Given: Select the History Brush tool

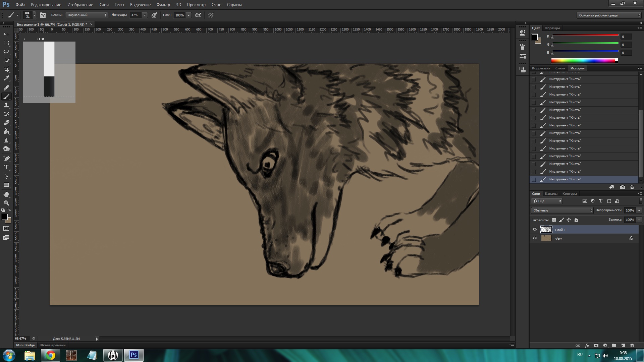Looking at the screenshot, I should [x=6, y=114].
